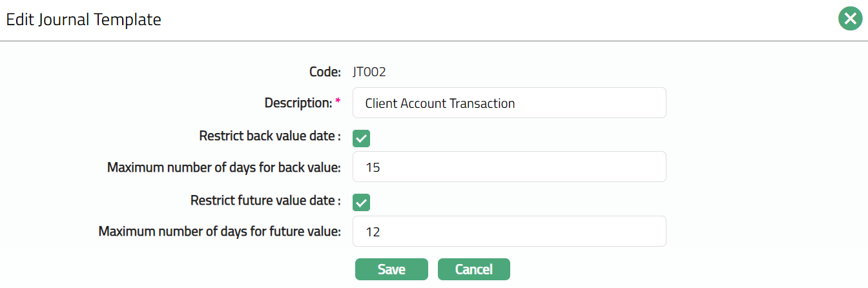Cancel editing the journal template
This screenshot has height=288, width=868.
[x=473, y=269]
